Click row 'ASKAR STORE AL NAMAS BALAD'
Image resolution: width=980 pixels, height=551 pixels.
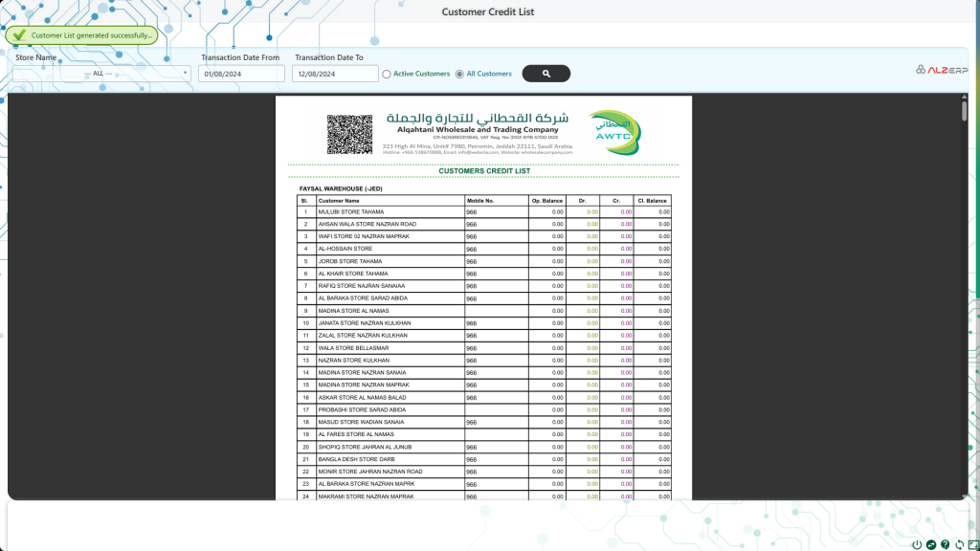(484, 398)
